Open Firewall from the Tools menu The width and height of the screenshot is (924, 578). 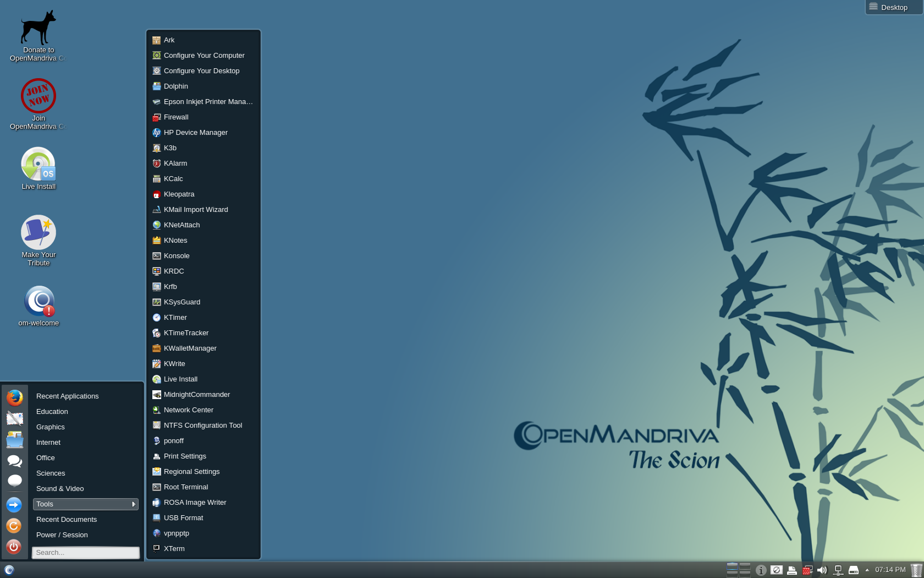pos(204,117)
